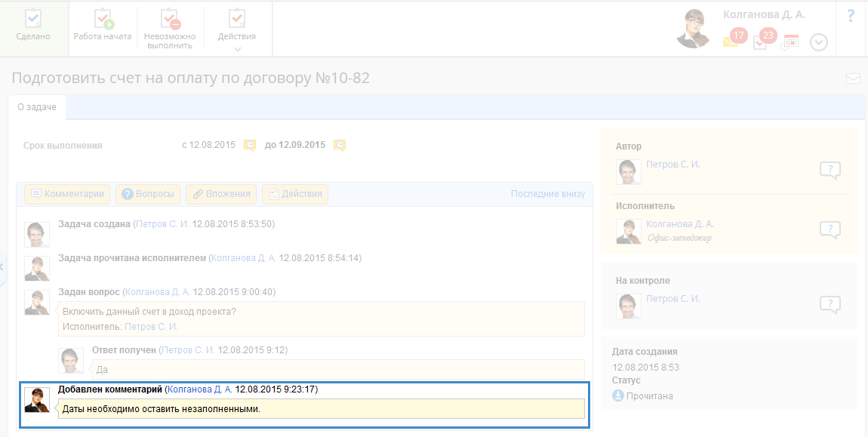The width and height of the screenshot is (868, 437).
Task: Click avatar beside Задан вопрос entry
Action: coord(37,302)
